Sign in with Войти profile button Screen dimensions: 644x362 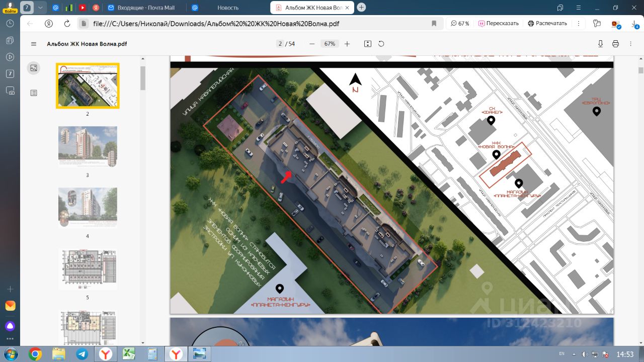pos(10,8)
